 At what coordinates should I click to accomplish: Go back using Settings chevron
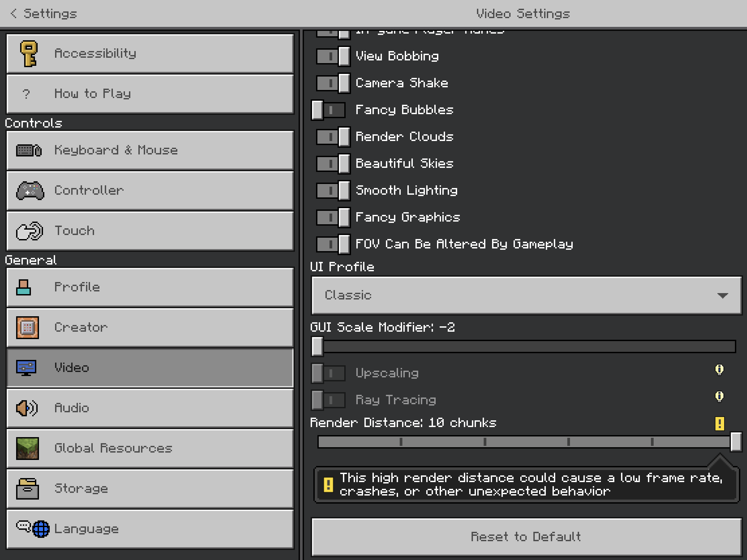pyautogui.click(x=13, y=13)
